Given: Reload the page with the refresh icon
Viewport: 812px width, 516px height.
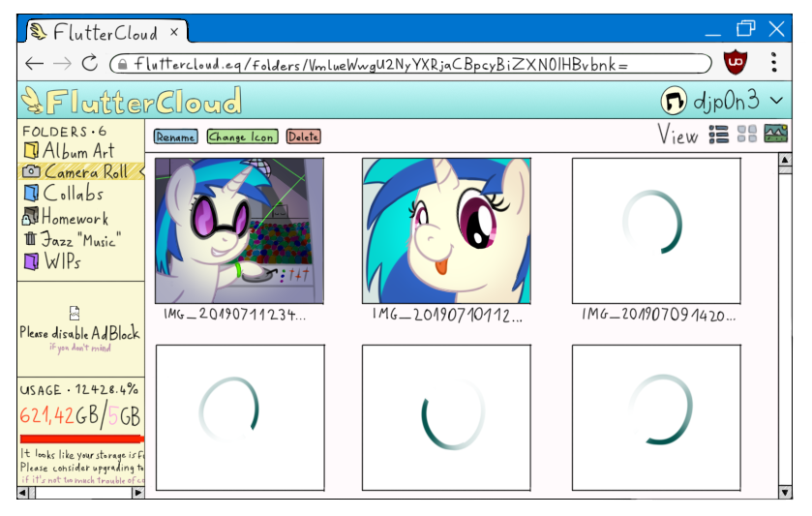Looking at the screenshot, I should (x=90, y=63).
